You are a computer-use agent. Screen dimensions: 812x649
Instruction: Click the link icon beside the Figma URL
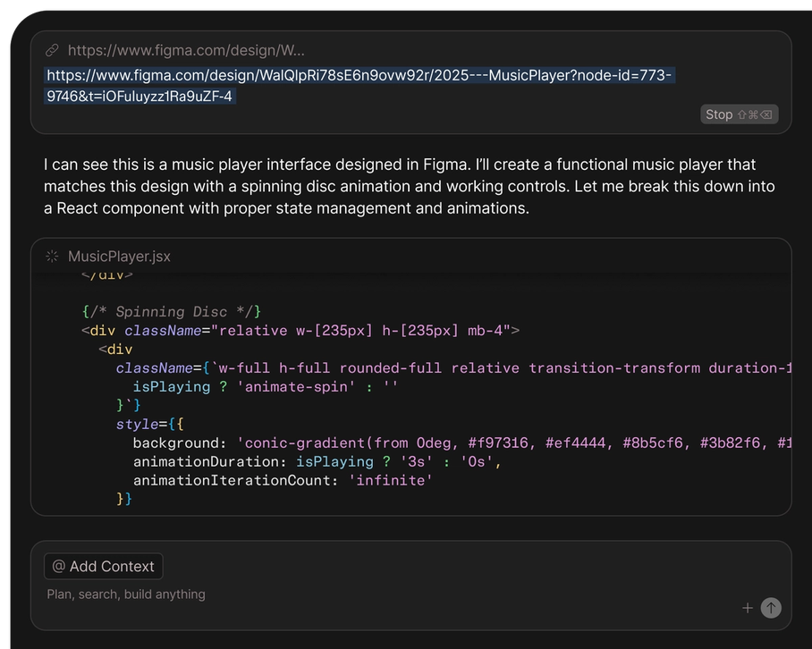(52, 51)
